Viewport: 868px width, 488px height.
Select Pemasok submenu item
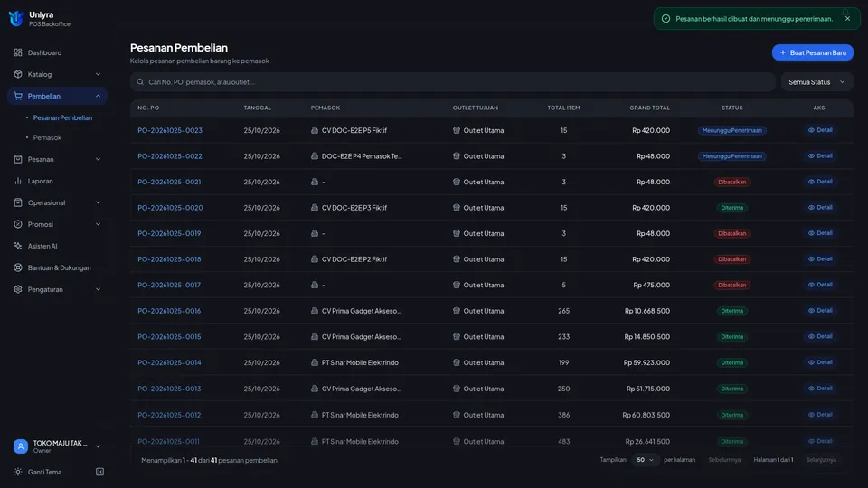47,137
